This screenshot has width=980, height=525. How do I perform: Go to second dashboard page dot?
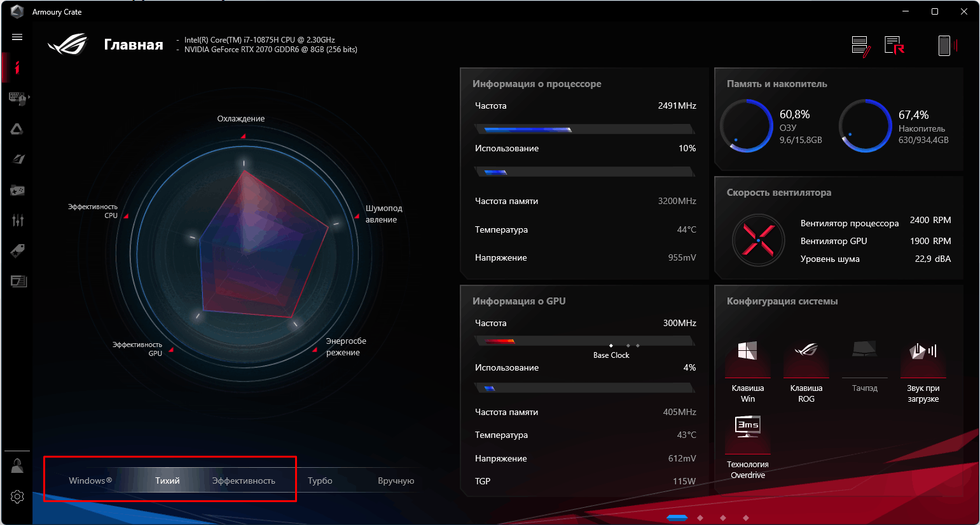click(700, 518)
